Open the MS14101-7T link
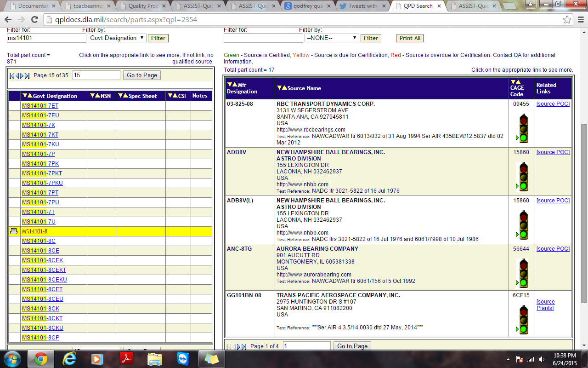 (x=38, y=212)
